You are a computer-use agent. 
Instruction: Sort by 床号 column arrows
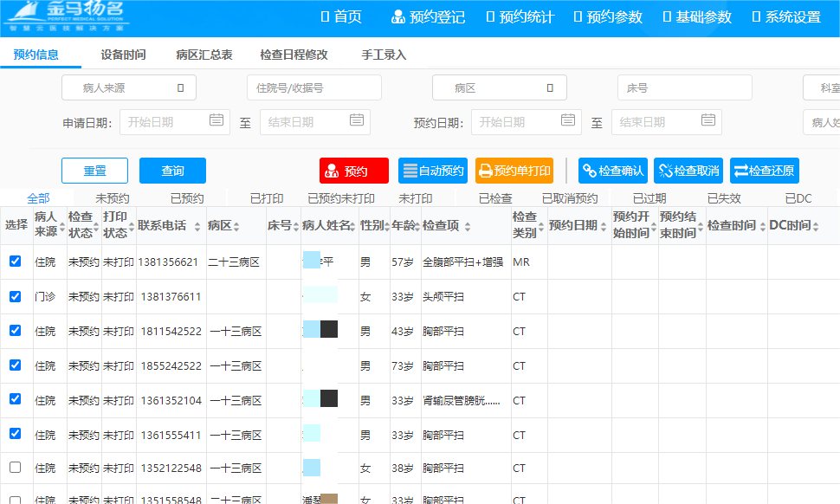tap(295, 227)
